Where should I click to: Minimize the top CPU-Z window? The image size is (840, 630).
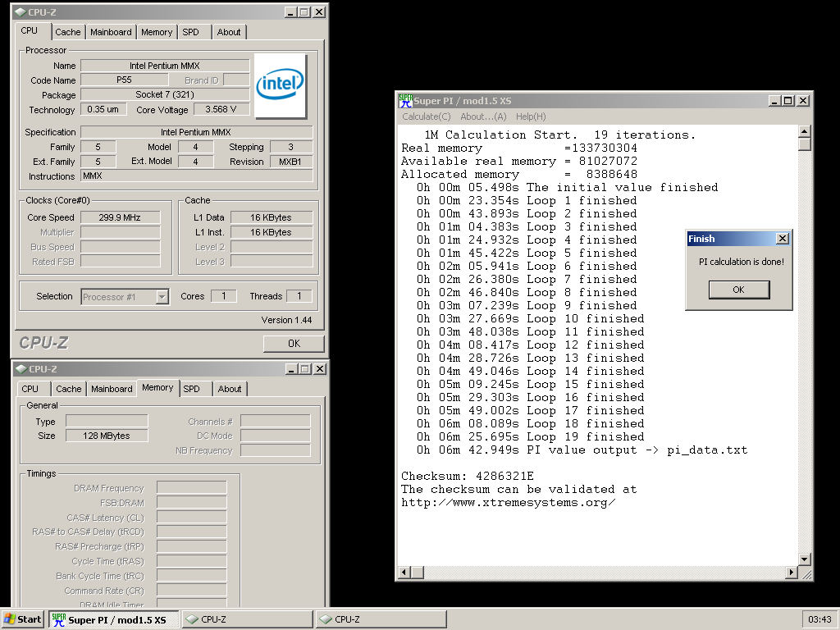coord(291,11)
